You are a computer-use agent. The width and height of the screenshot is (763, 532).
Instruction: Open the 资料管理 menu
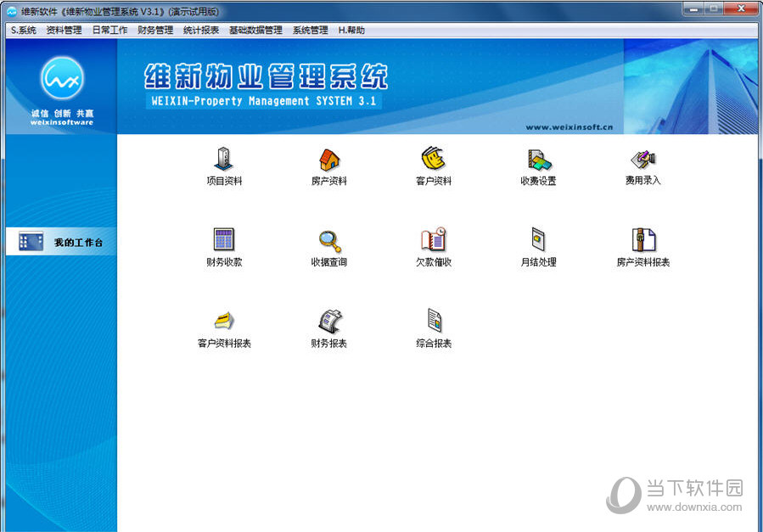pyautogui.click(x=64, y=31)
